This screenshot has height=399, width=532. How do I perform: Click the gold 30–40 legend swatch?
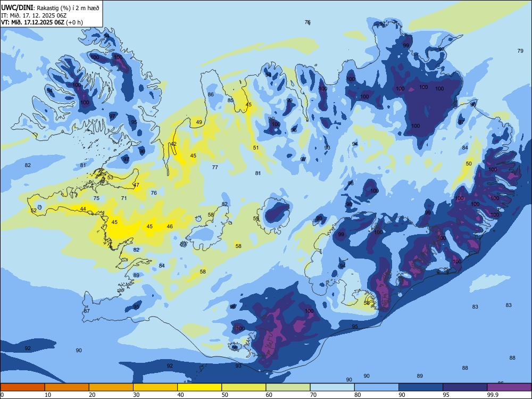[x=155, y=387]
